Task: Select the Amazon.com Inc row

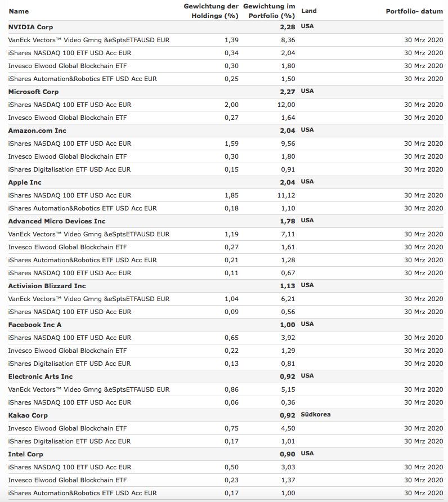Action: (x=37, y=131)
